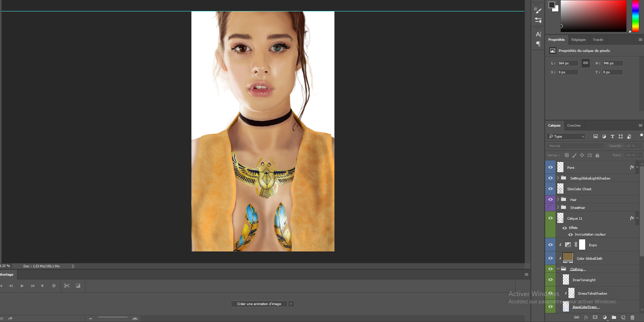Collapse the Clothing layer group
644x322 pixels.
tap(558, 269)
